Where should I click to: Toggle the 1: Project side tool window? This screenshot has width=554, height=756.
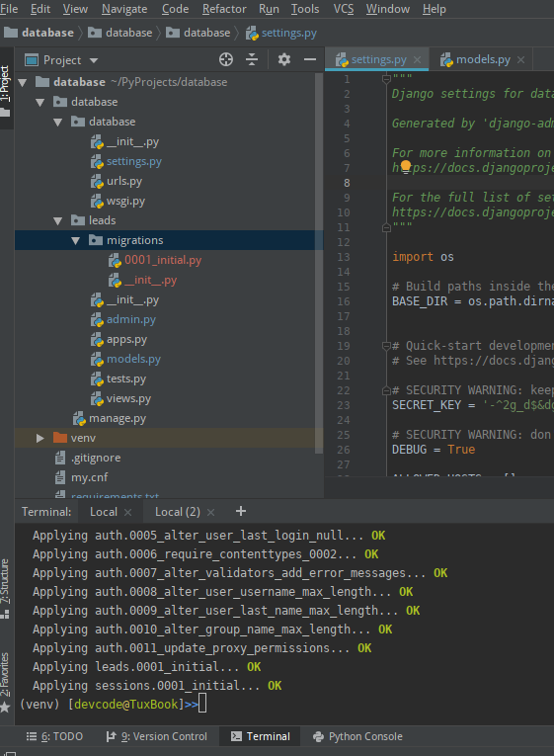click(x=6, y=90)
